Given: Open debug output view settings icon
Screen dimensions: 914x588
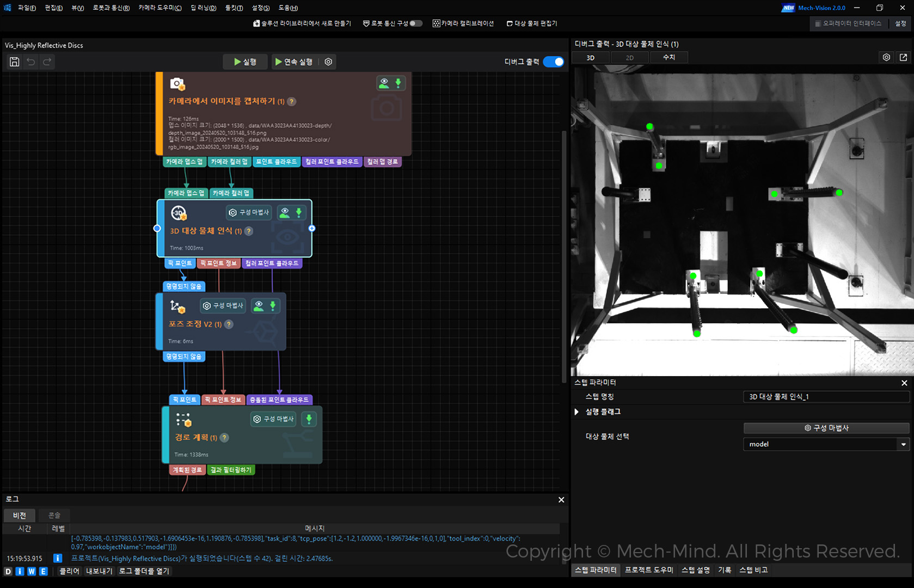Looking at the screenshot, I should pyautogui.click(x=886, y=57).
